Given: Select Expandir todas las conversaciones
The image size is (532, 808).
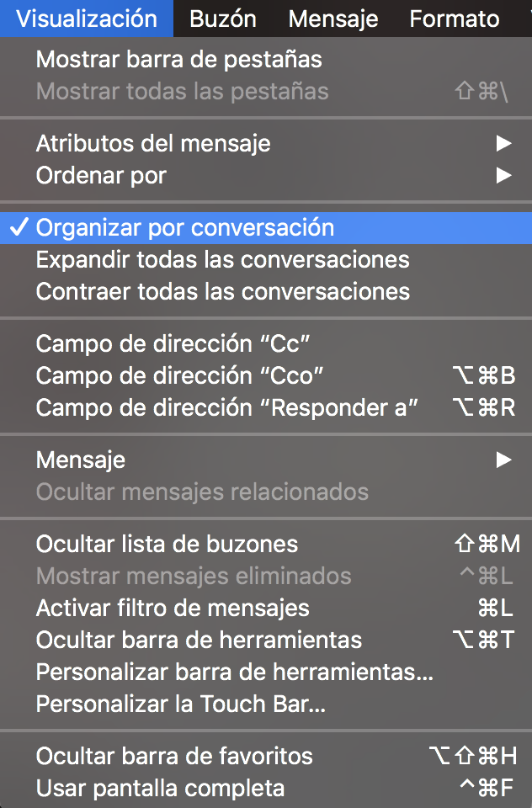Looking at the screenshot, I should pyautogui.click(x=222, y=260).
